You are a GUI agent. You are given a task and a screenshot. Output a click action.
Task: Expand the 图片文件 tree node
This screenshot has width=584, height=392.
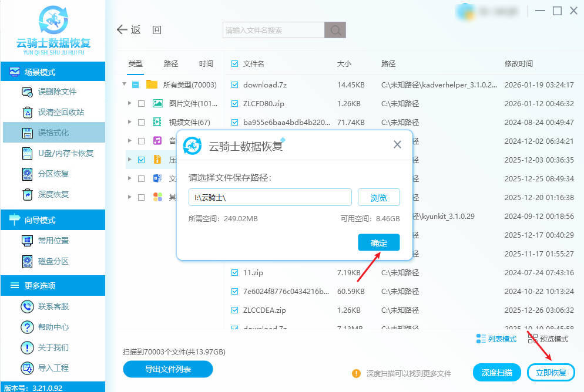tap(129, 103)
